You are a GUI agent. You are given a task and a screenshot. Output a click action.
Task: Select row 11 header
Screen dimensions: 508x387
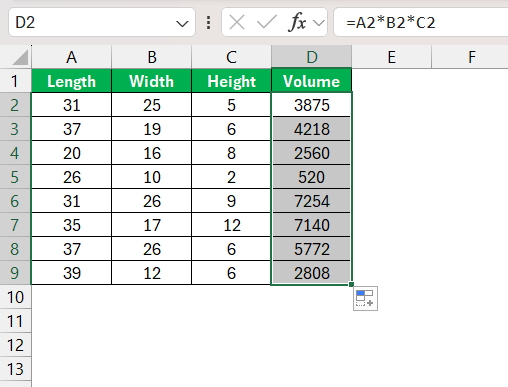point(15,321)
